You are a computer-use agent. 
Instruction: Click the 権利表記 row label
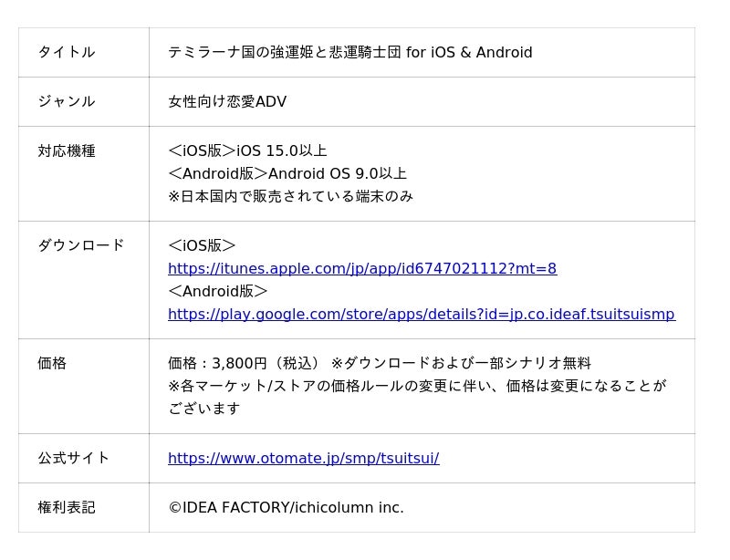[x=66, y=507]
